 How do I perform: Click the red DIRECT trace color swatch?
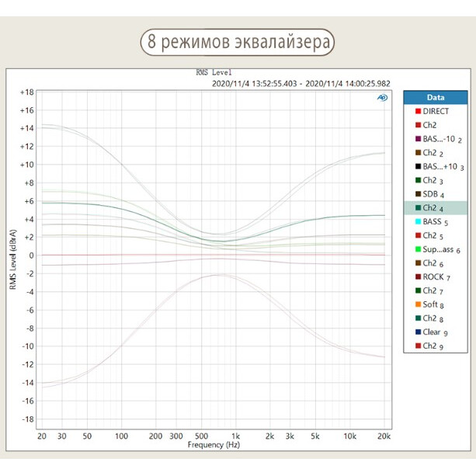coord(418,112)
